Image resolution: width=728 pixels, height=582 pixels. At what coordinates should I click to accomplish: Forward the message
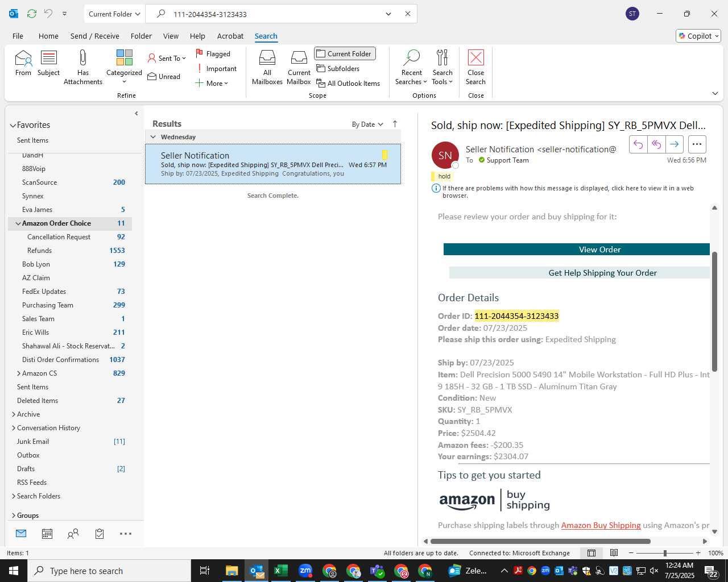pyautogui.click(x=674, y=144)
